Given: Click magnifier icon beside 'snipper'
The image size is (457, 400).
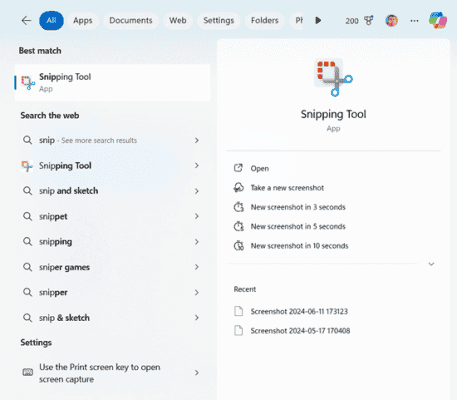Looking at the screenshot, I should coord(27,292).
